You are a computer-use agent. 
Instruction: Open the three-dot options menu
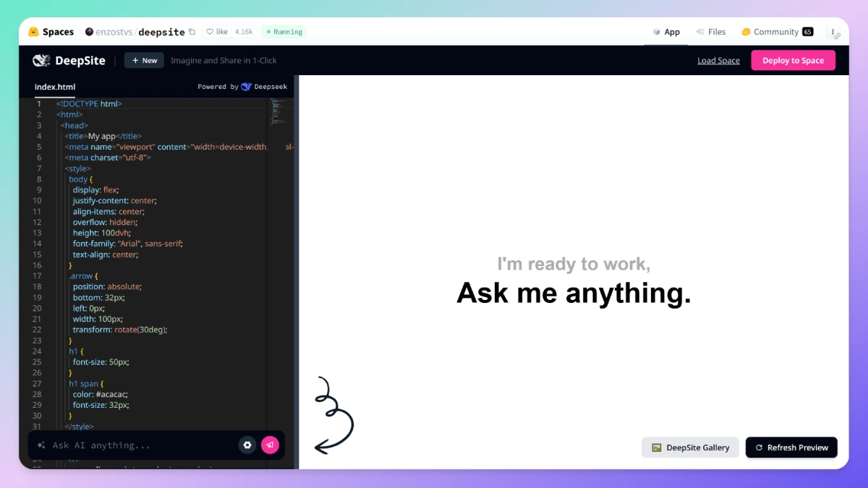tap(833, 33)
